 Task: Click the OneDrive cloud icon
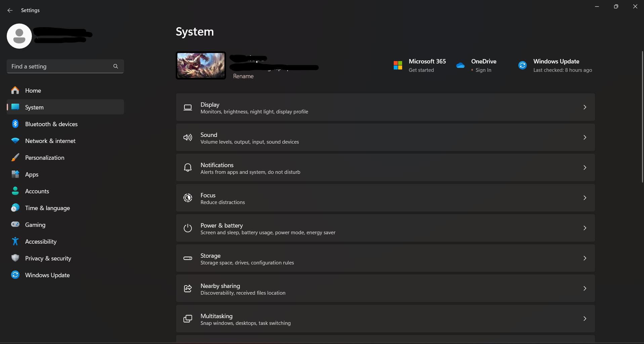[460, 65]
